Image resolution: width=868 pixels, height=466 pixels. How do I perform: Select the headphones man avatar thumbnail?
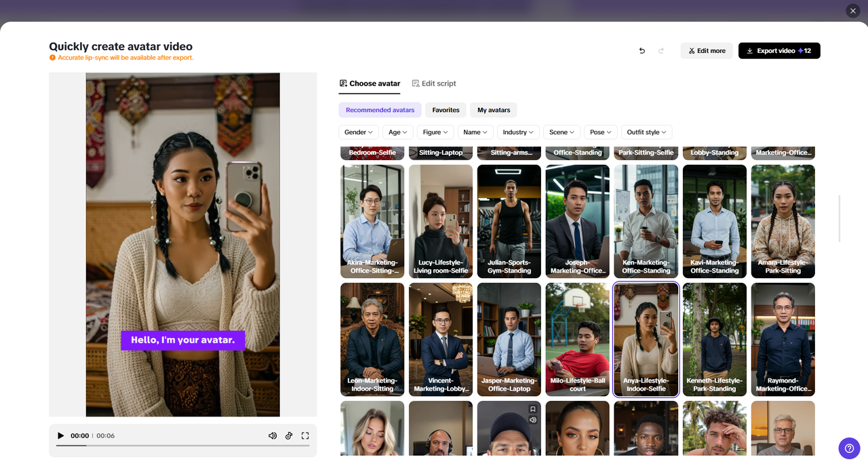tap(441, 428)
